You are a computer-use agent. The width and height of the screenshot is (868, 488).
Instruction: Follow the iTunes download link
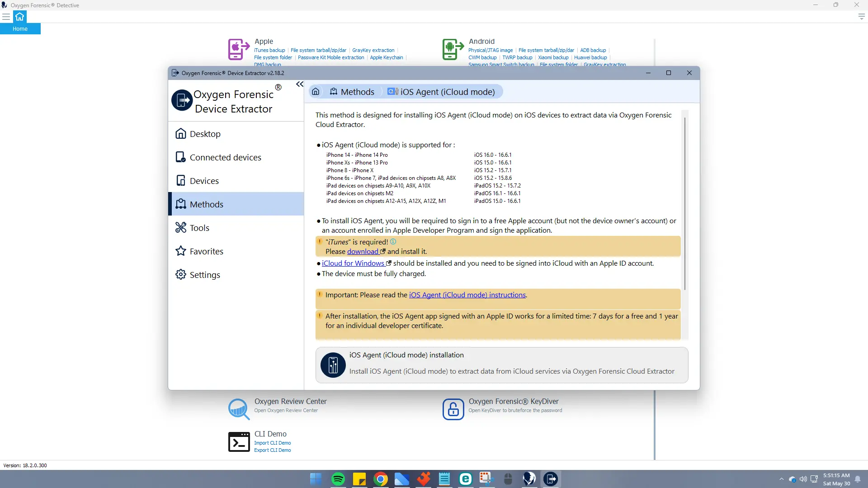click(x=363, y=252)
